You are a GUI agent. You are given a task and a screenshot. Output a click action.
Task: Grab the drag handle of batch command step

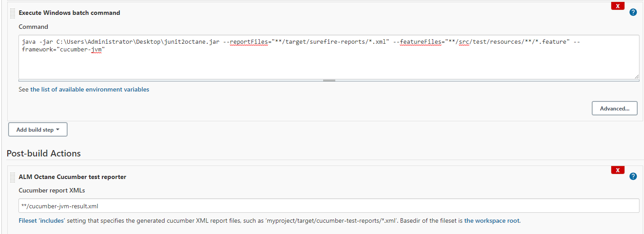(x=12, y=13)
